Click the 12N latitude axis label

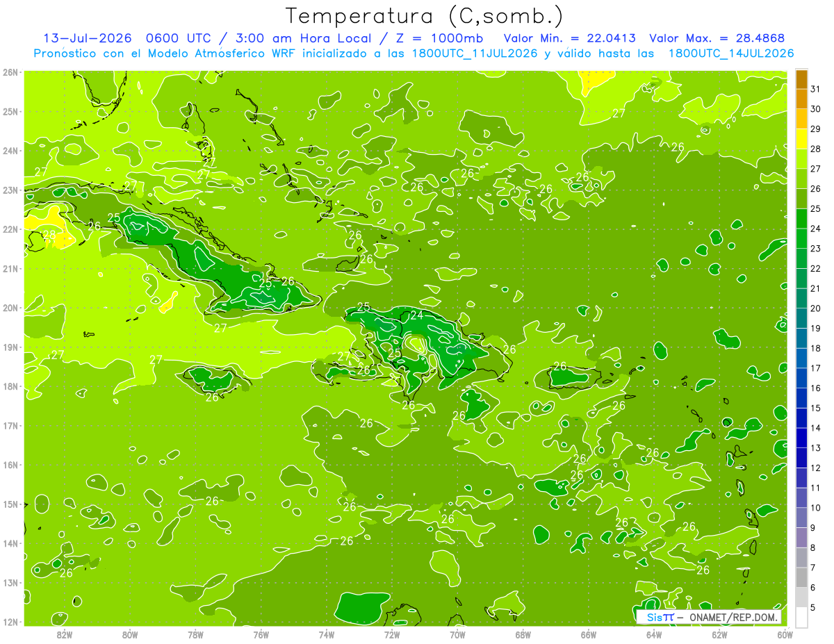click(10, 622)
